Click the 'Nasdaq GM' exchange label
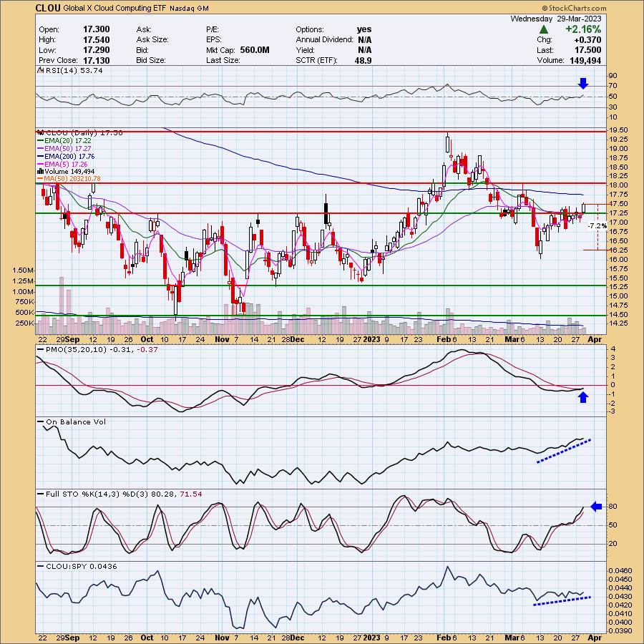644x644 pixels. [x=188, y=8]
